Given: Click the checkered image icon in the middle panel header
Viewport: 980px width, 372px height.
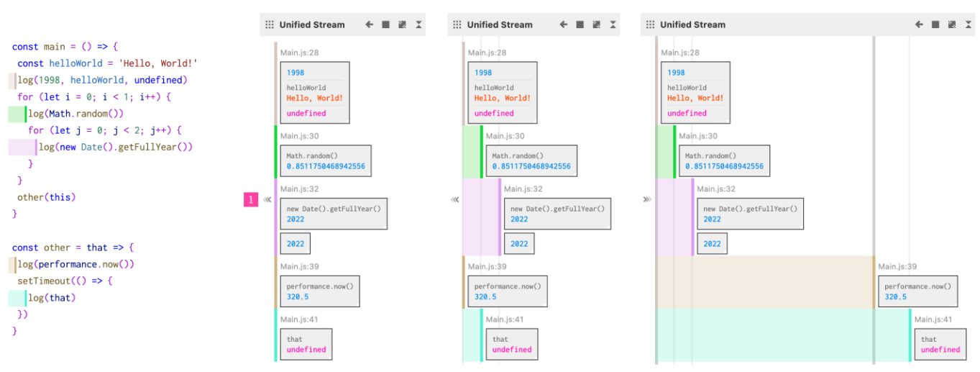Looking at the screenshot, I should click(x=596, y=24).
